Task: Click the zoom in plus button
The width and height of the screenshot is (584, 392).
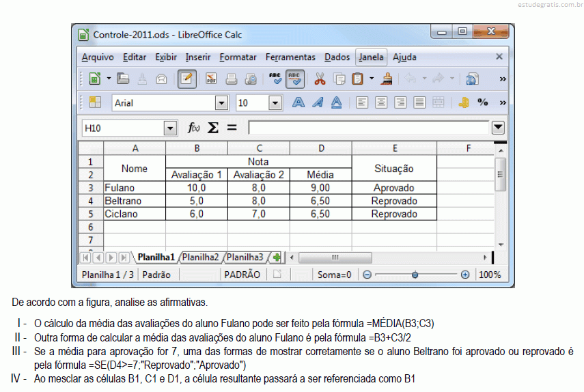Action: point(465,275)
